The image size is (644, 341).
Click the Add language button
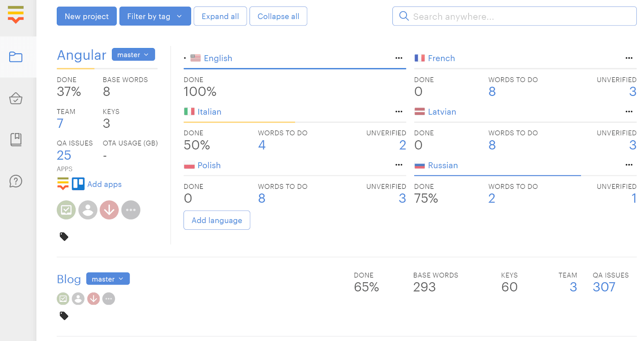click(217, 220)
